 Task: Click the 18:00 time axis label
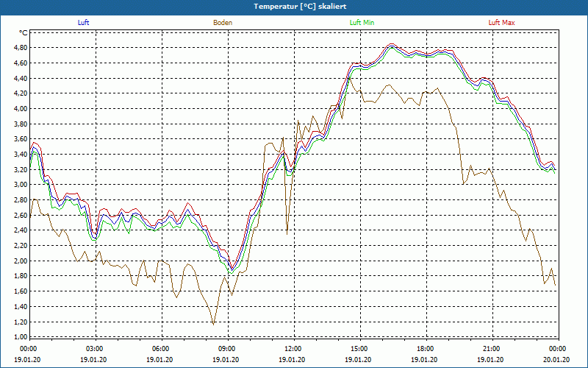[x=426, y=349]
